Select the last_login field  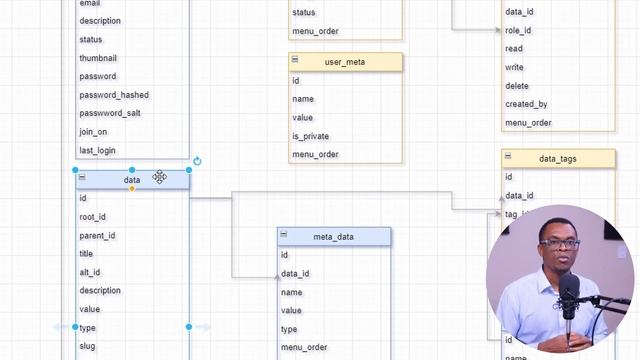click(132, 150)
